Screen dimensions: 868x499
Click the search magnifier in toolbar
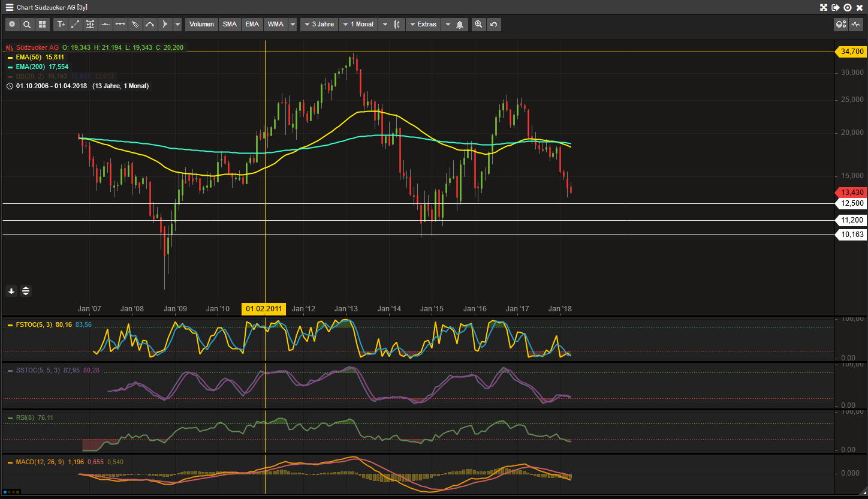(x=27, y=25)
